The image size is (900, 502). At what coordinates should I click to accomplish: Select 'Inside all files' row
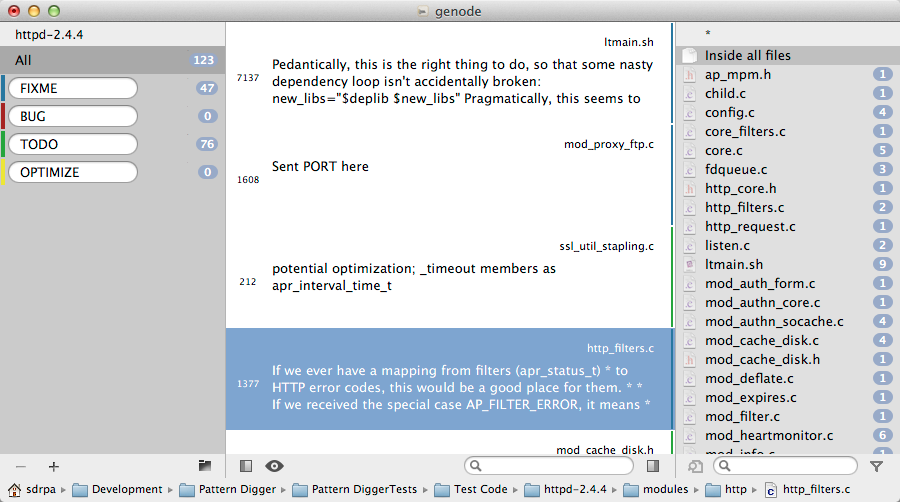click(x=788, y=56)
